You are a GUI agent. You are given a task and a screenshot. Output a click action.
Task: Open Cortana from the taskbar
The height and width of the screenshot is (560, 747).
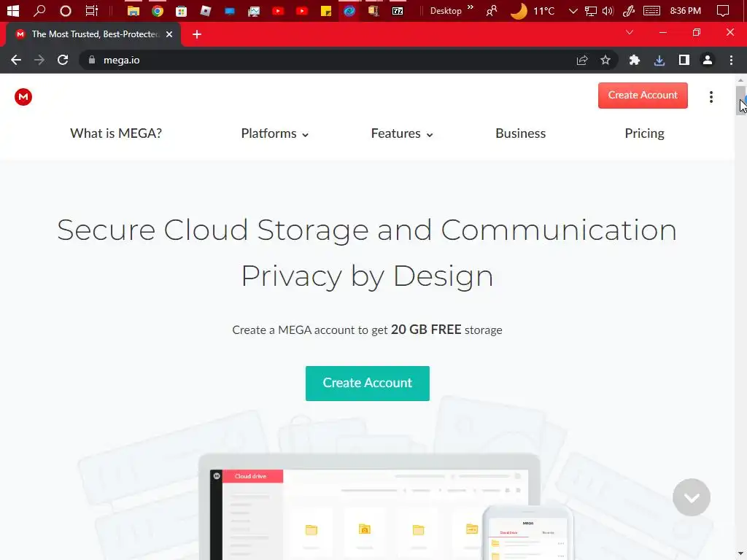(x=65, y=10)
